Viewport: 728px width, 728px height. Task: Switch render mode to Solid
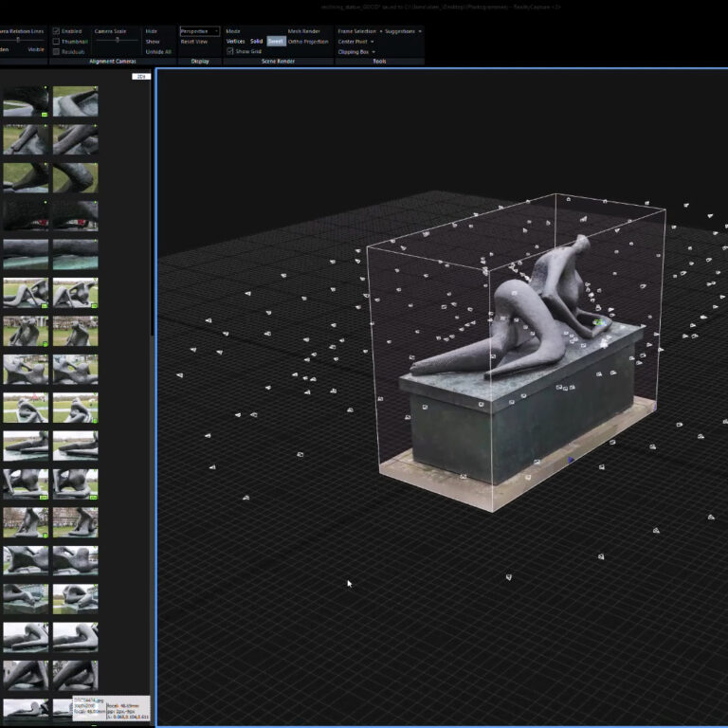[257, 42]
